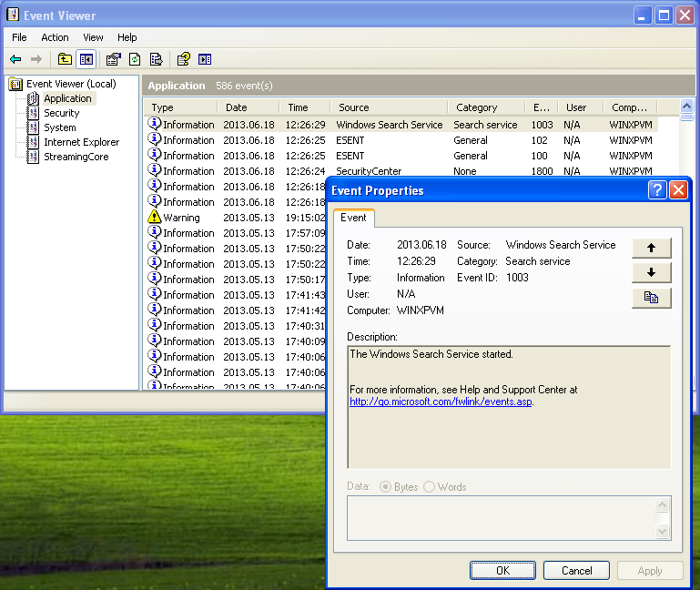
Task: Select the ESENT event with ID 100
Action: tap(401, 156)
